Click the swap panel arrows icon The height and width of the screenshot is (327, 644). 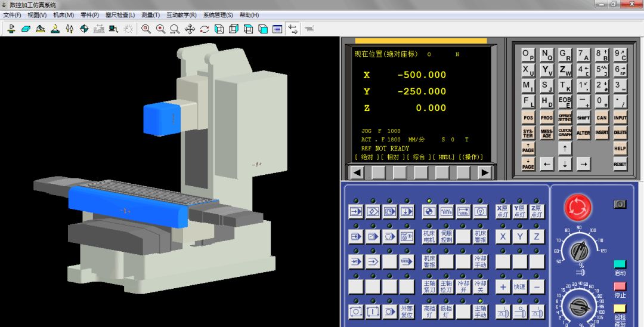[293, 29]
